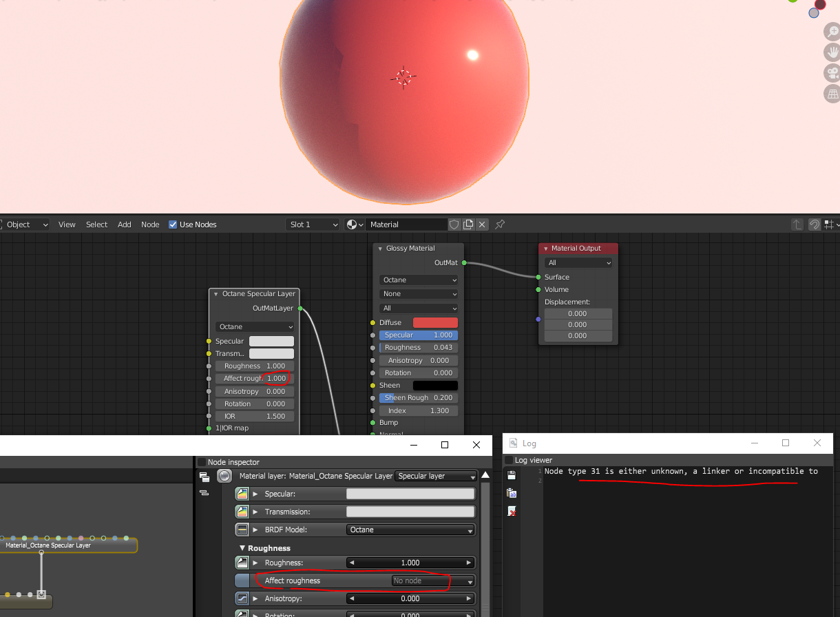Expand the Specular row arrow in inspector
This screenshot has width=840, height=617.
[x=255, y=494]
